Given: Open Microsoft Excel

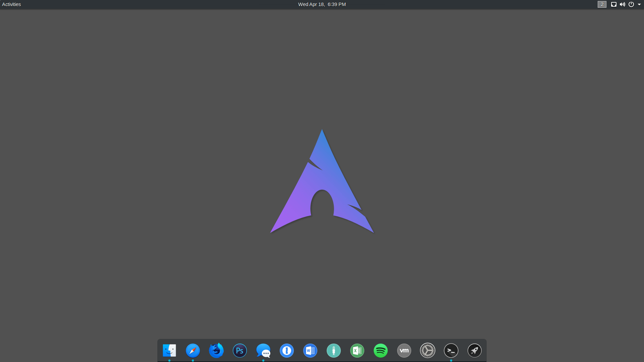Looking at the screenshot, I should 357,351.
